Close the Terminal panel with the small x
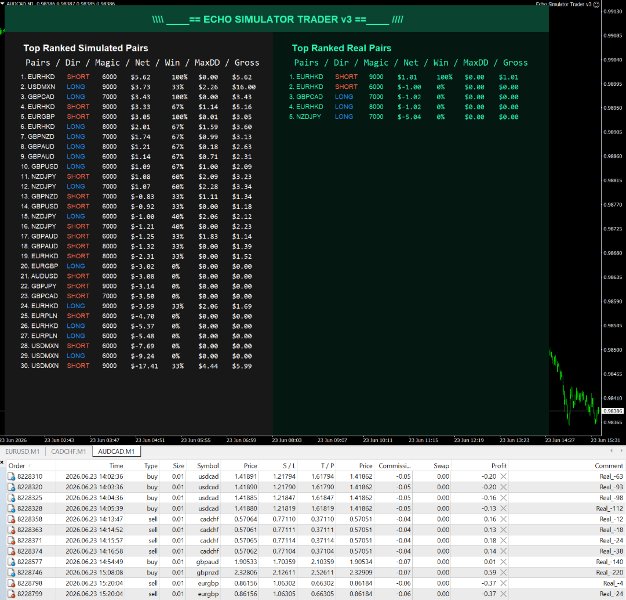 [2, 462]
